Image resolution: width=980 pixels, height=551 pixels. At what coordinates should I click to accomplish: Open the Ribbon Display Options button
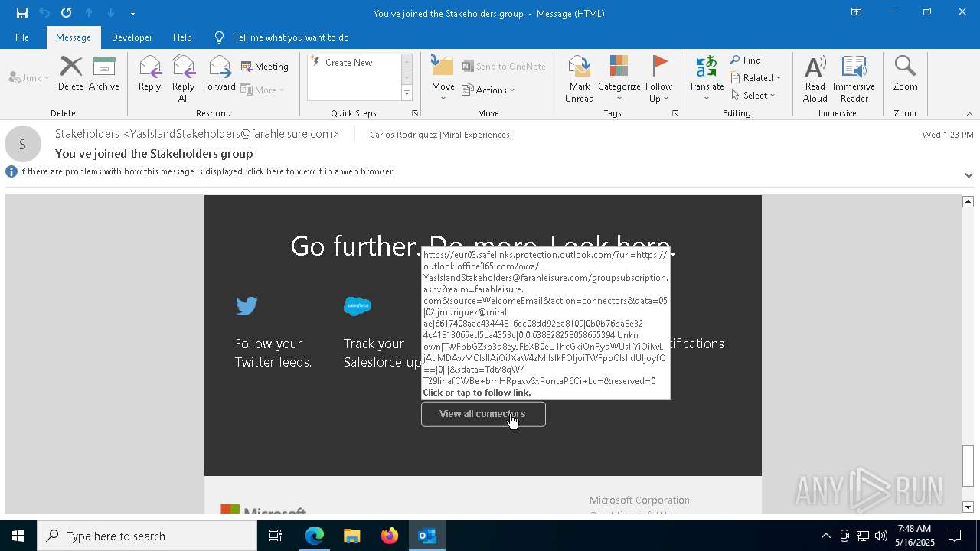pos(857,12)
